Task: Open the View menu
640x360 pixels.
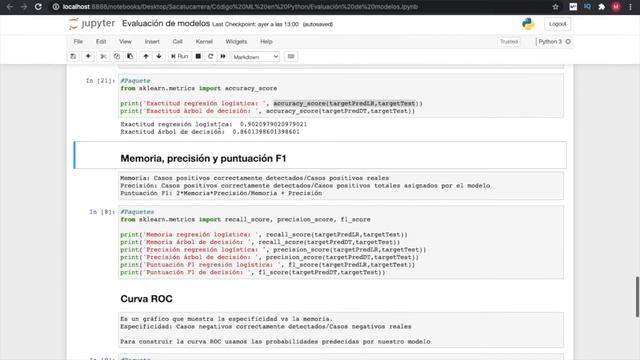Action: point(125,42)
